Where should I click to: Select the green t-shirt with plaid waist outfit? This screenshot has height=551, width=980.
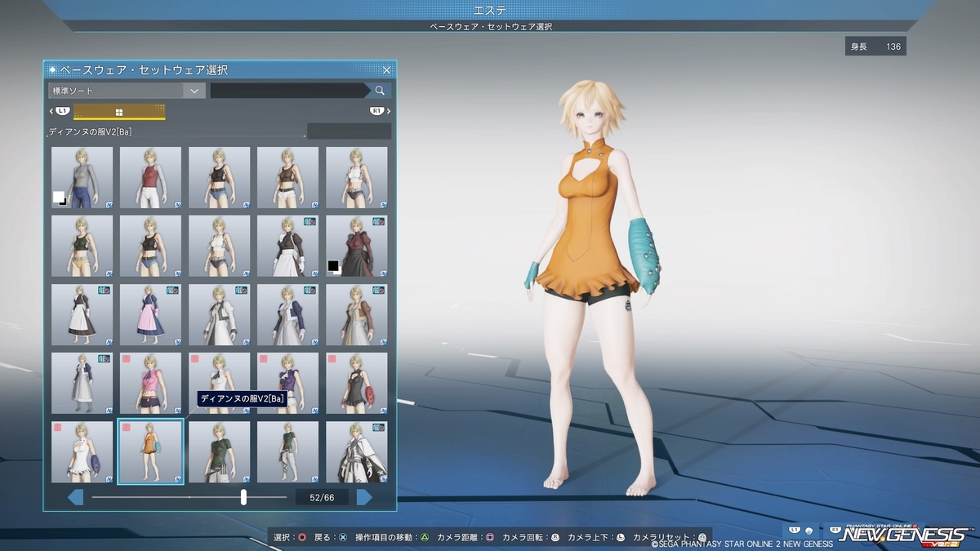point(219,451)
